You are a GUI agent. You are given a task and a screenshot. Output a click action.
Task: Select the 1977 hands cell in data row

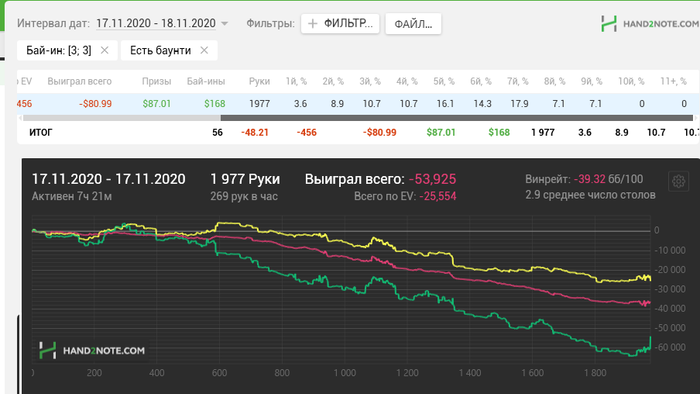(x=259, y=104)
